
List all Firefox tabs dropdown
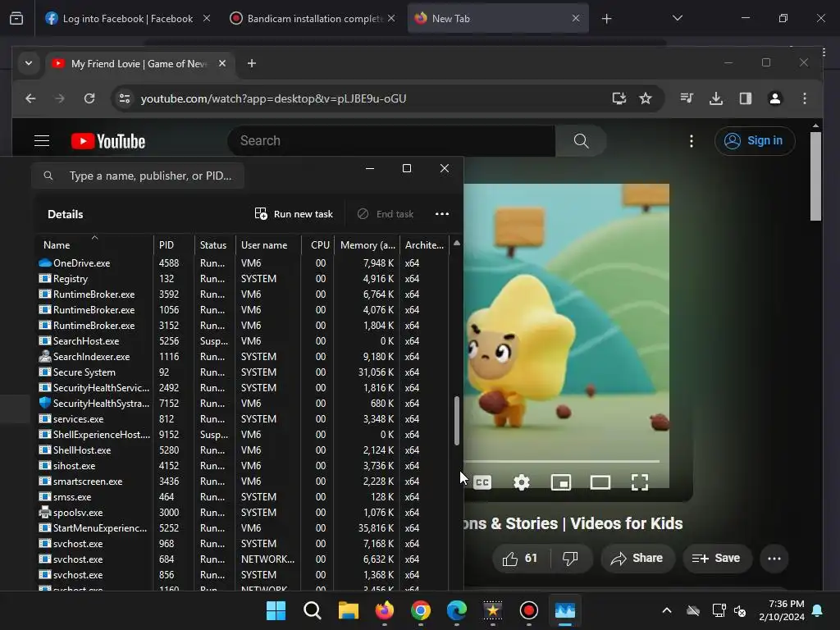pos(677,18)
